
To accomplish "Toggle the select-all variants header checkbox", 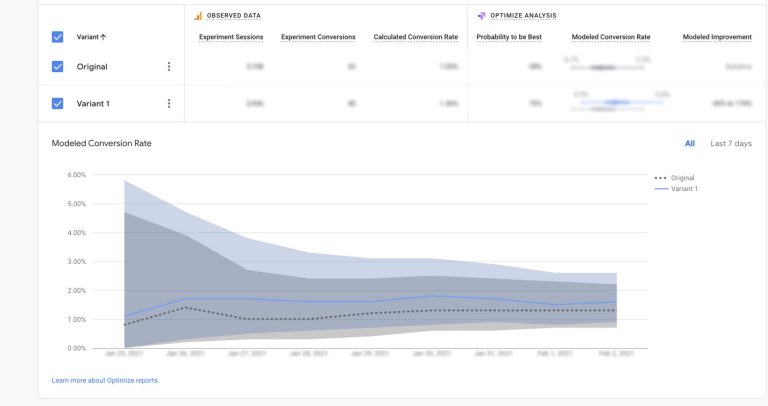I will (x=57, y=37).
